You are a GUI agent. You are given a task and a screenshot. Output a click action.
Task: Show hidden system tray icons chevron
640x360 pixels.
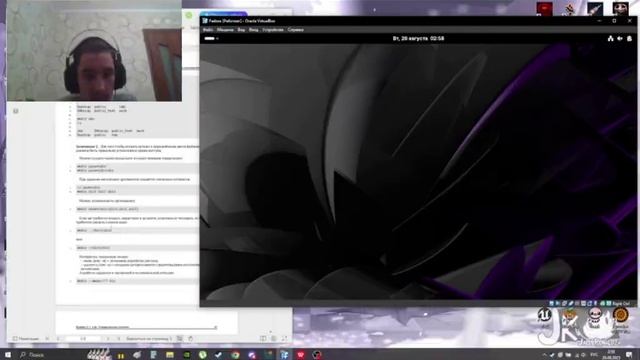544,355
